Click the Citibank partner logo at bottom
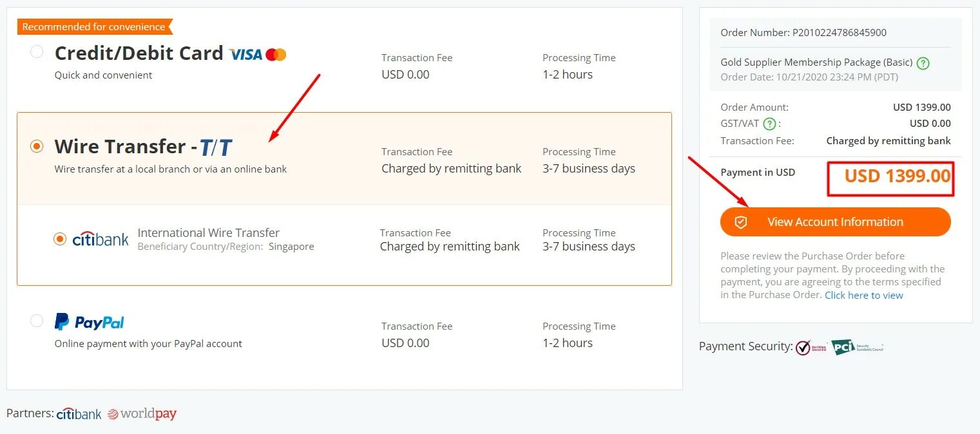The width and height of the screenshot is (980, 434). coord(79,414)
